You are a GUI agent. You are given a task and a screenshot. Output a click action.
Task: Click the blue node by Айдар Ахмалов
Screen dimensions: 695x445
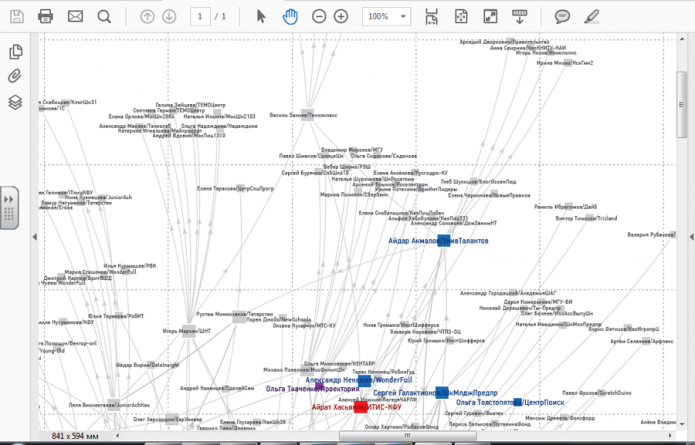click(443, 240)
